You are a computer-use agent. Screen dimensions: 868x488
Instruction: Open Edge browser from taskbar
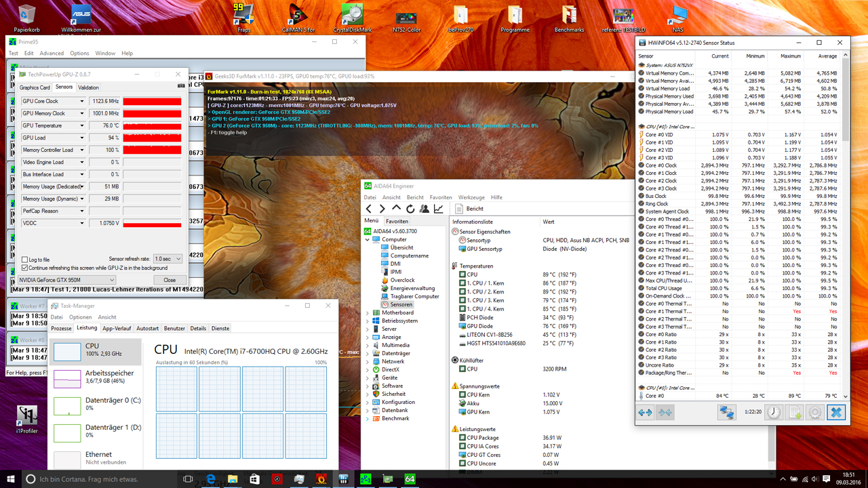[211, 479]
